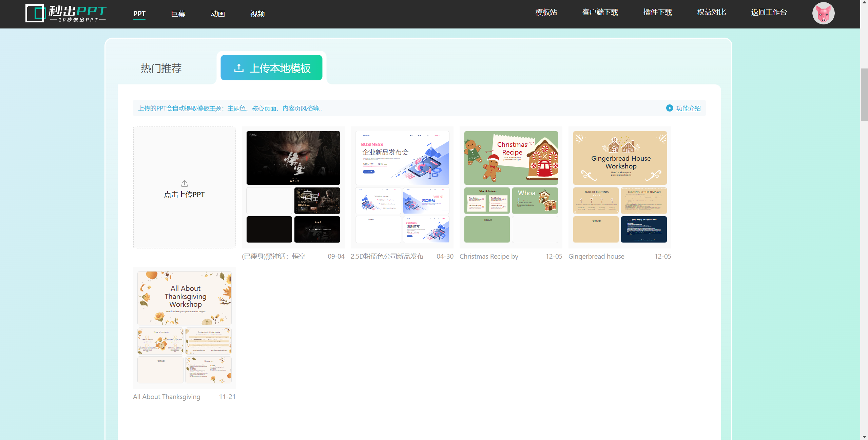868x440 pixels.
Task: Click the title (已瘦身)黑神话：悟空
Action: click(273, 257)
